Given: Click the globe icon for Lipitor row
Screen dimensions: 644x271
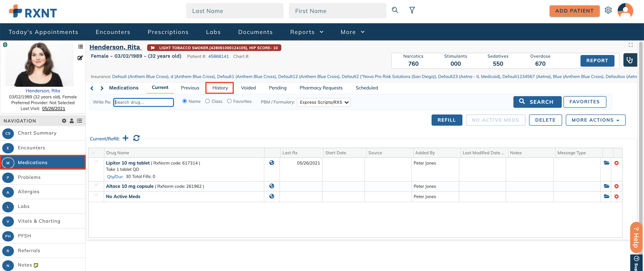Looking at the screenshot, I should click(x=271, y=163).
